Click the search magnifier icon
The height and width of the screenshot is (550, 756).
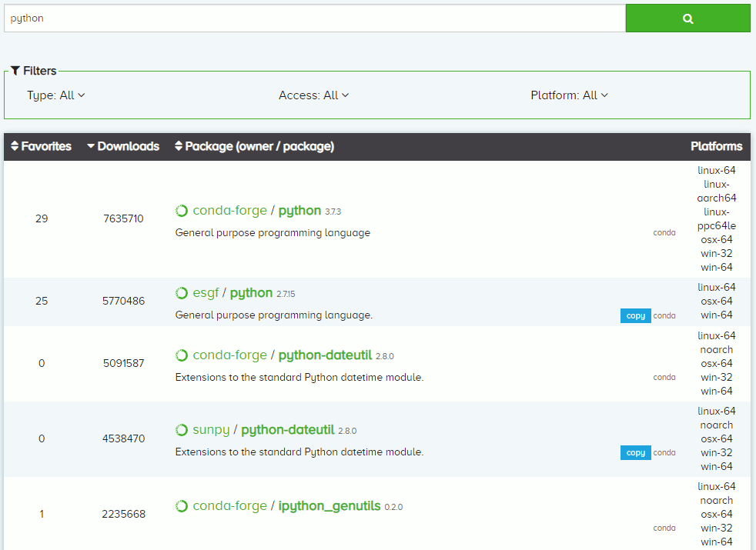687,18
